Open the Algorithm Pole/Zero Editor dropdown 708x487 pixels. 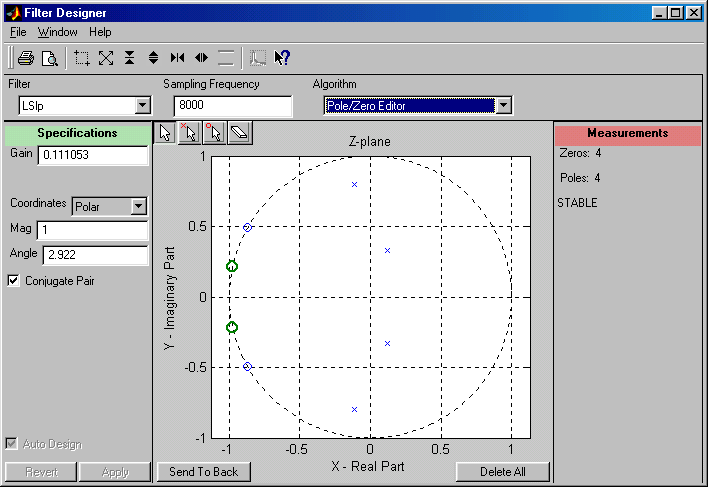(x=504, y=105)
